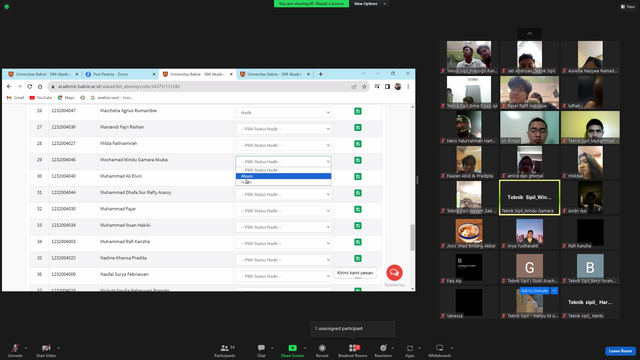Click the green save icon for Milda Fathiamirah
This screenshot has height=360, width=640.
pyautogui.click(x=358, y=144)
